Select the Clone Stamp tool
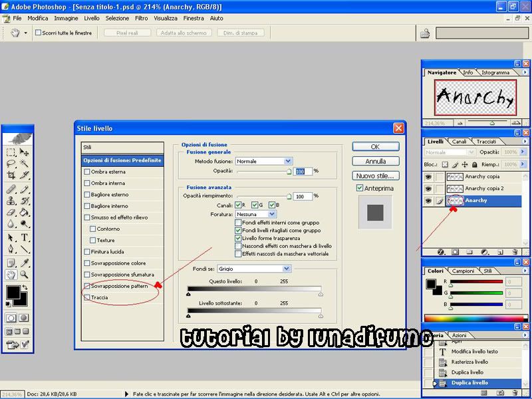Viewport: 532px width, 399px height. coord(11,201)
